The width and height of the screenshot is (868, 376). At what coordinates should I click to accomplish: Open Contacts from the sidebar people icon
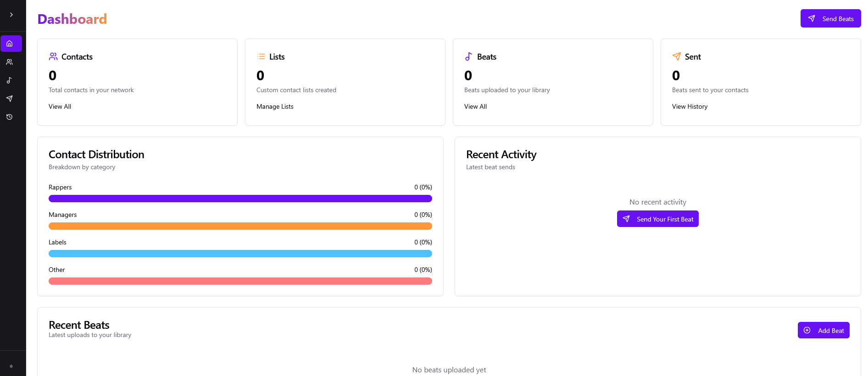pyautogui.click(x=9, y=62)
